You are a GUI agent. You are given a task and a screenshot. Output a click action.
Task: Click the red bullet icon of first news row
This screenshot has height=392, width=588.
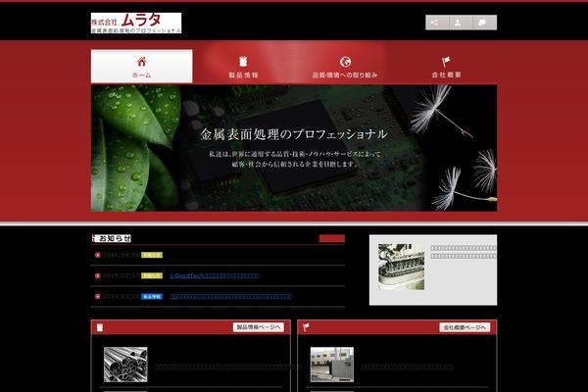click(97, 255)
